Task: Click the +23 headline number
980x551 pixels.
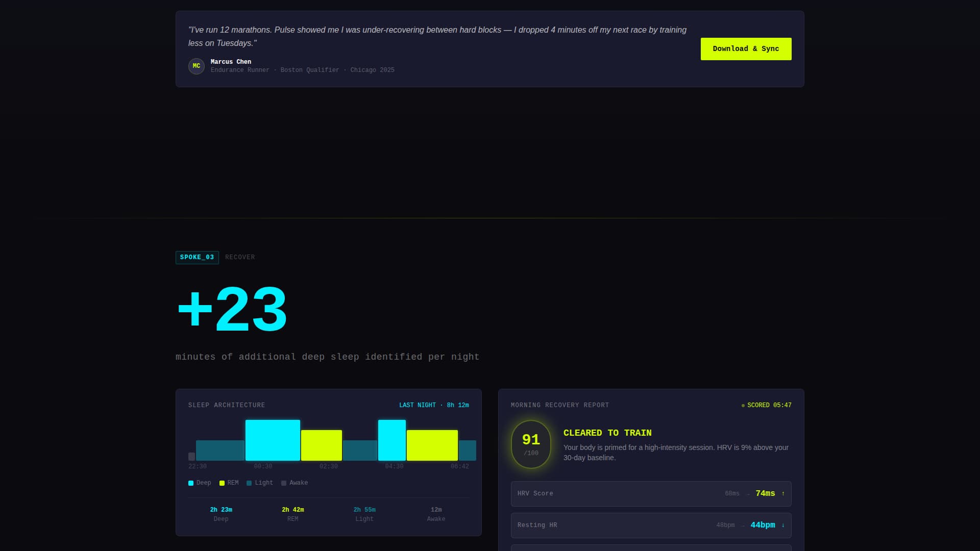Action: tap(232, 310)
